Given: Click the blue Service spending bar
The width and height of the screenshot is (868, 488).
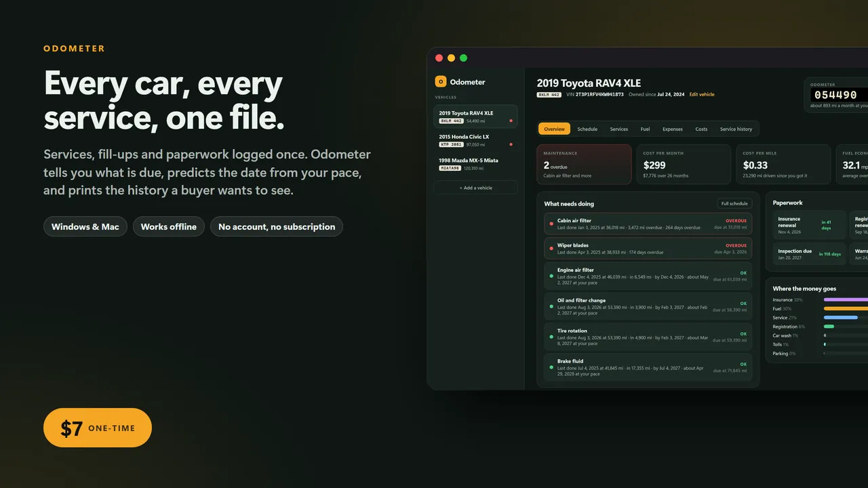Looking at the screenshot, I should tap(841, 317).
